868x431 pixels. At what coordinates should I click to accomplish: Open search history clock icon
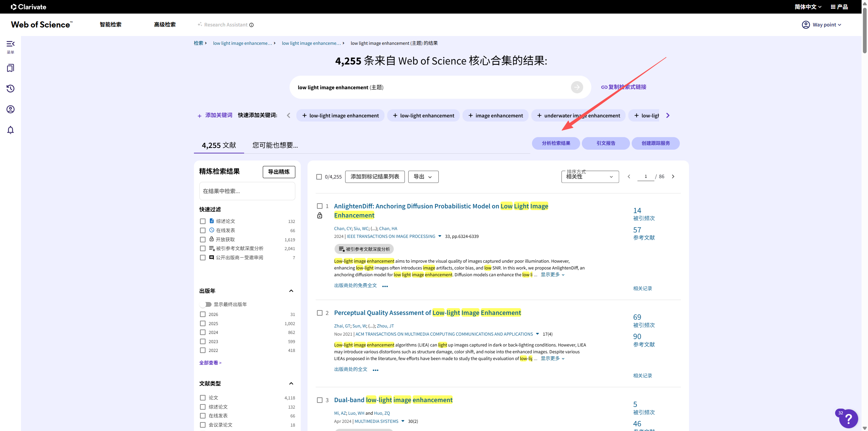coord(11,89)
